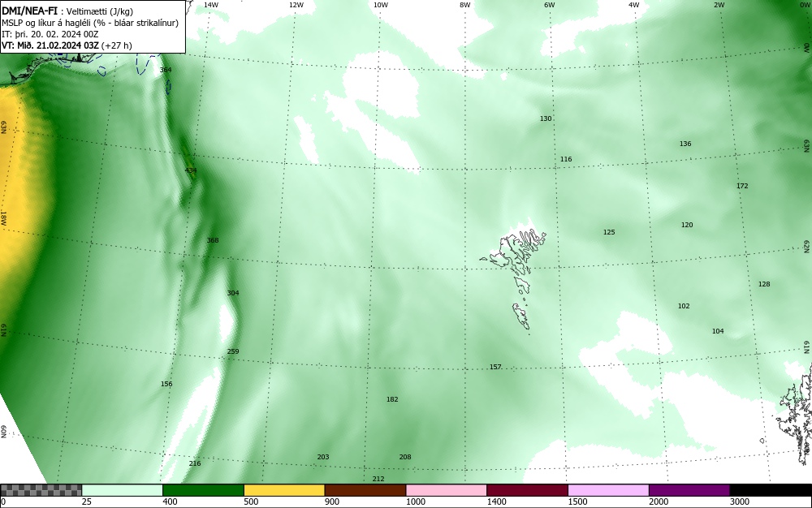812x508 pixels.
Task: Click the 8W longitude label
Action: (x=465, y=5)
